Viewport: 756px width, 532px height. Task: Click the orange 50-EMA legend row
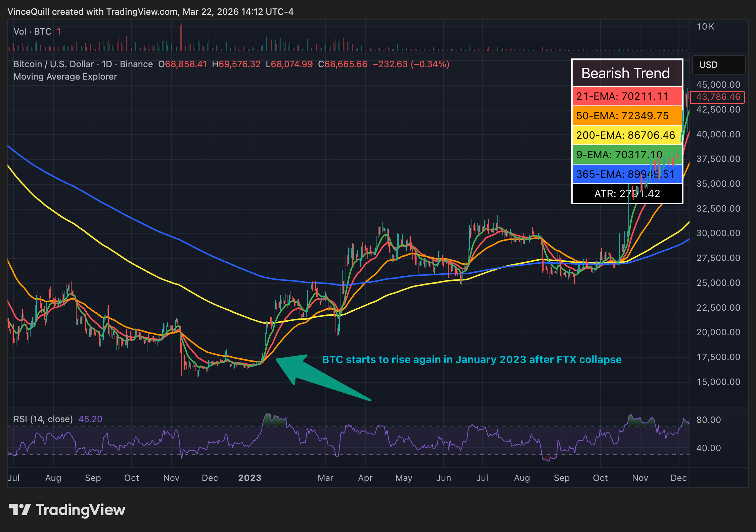tap(626, 116)
